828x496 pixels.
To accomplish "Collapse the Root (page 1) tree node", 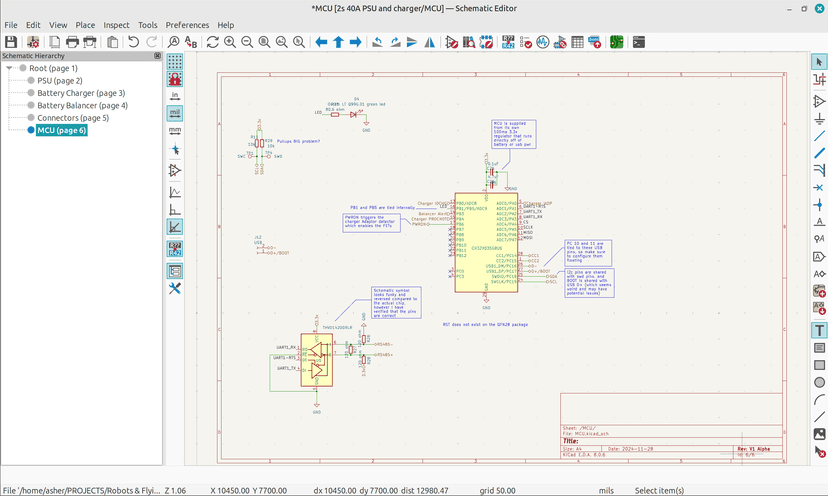I will tap(9, 68).
